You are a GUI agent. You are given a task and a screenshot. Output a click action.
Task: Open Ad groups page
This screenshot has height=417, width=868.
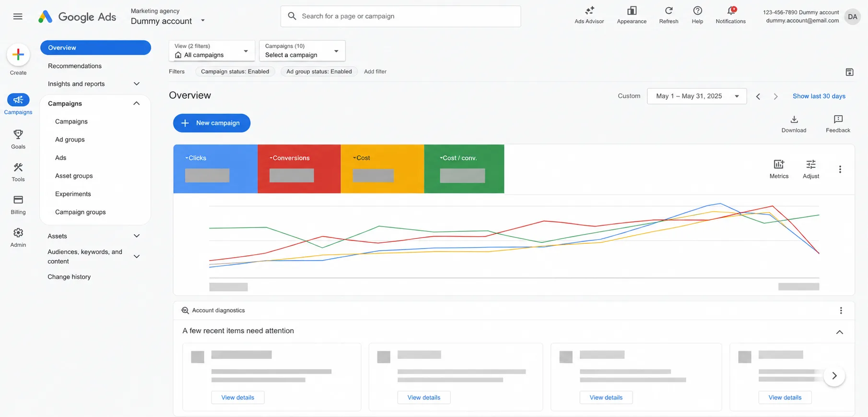[70, 140]
